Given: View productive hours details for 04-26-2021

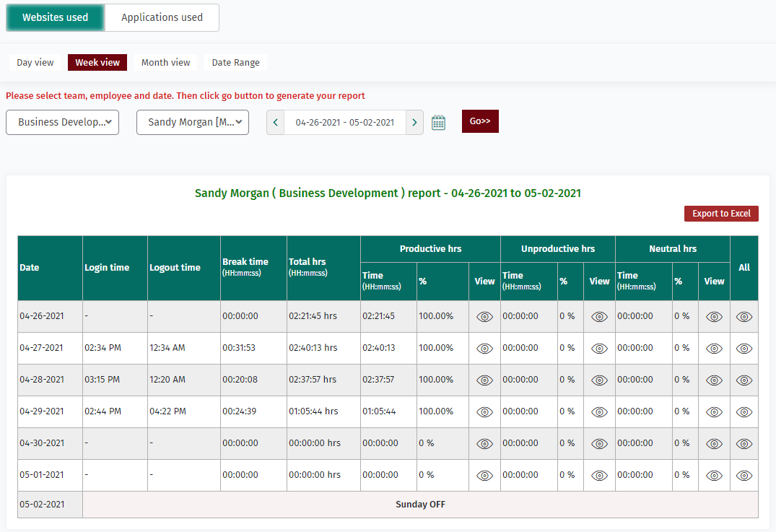Looking at the screenshot, I should click(x=484, y=316).
